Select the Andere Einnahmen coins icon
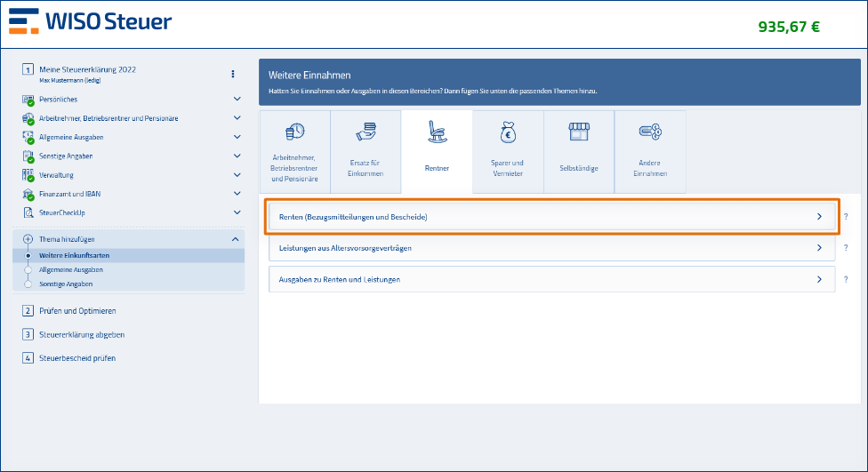The width and height of the screenshot is (868, 472). (x=650, y=133)
